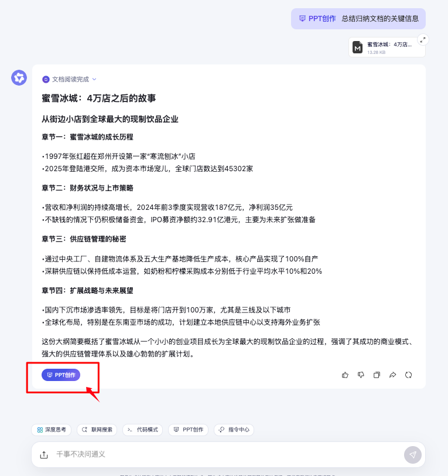
Task: Click the PPT创作 tag in user message
Action: [317, 19]
